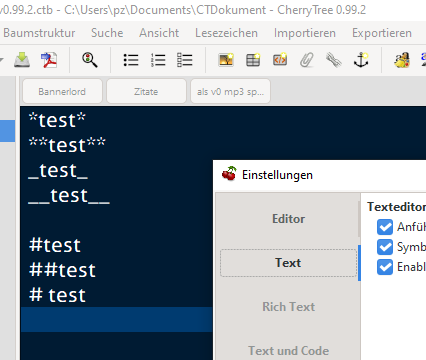Select Rich Text settings page
Image resolution: width=426 pixels, height=360 pixels.
coord(288,307)
